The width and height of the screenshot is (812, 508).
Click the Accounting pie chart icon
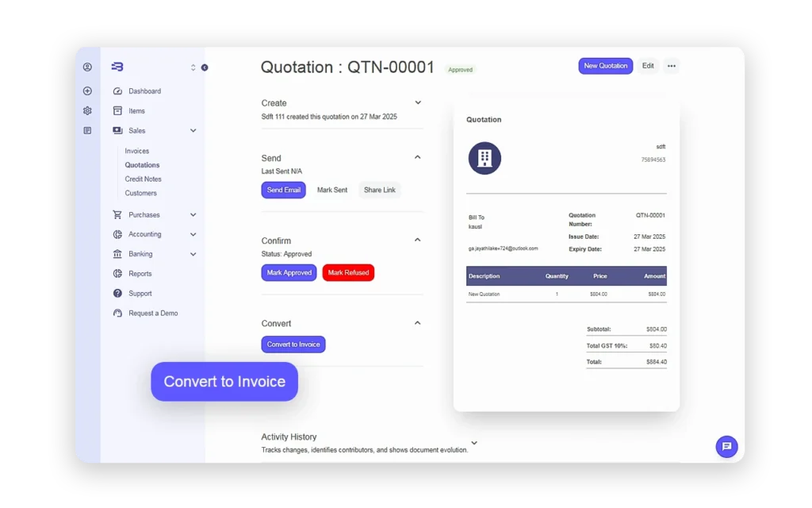pyautogui.click(x=117, y=234)
